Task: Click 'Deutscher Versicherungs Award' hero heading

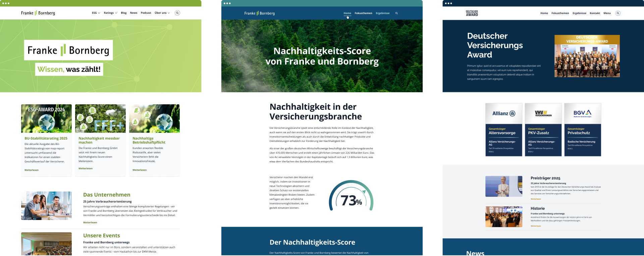Action: point(495,45)
